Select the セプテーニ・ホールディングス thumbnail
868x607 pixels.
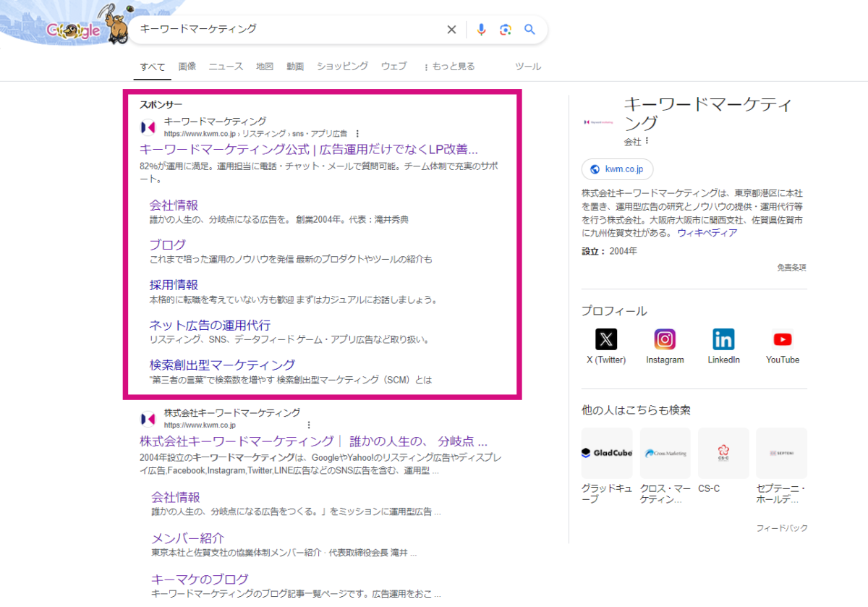click(782, 453)
